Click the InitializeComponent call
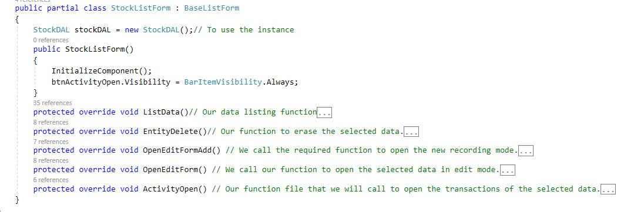644x215 pixels. [x=99, y=71]
